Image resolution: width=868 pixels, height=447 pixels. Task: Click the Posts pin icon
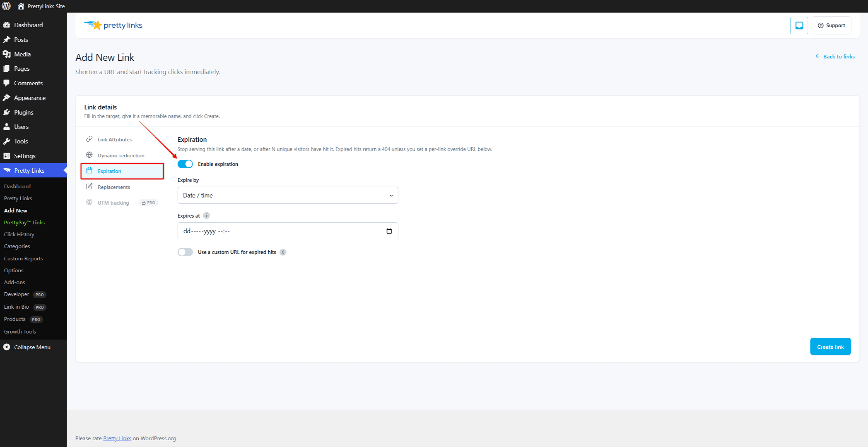(x=6, y=39)
